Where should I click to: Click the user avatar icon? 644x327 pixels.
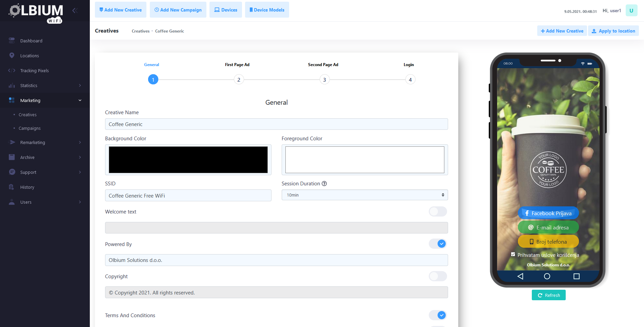[631, 11]
